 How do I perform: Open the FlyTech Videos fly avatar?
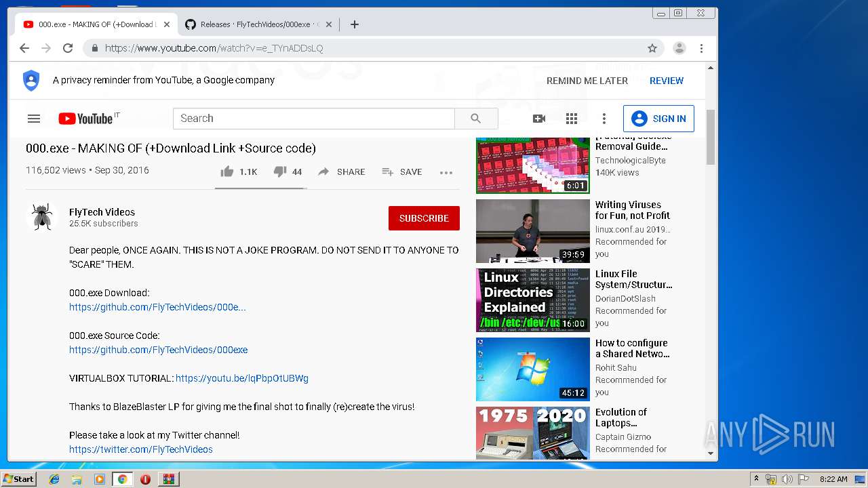pos(42,217)
